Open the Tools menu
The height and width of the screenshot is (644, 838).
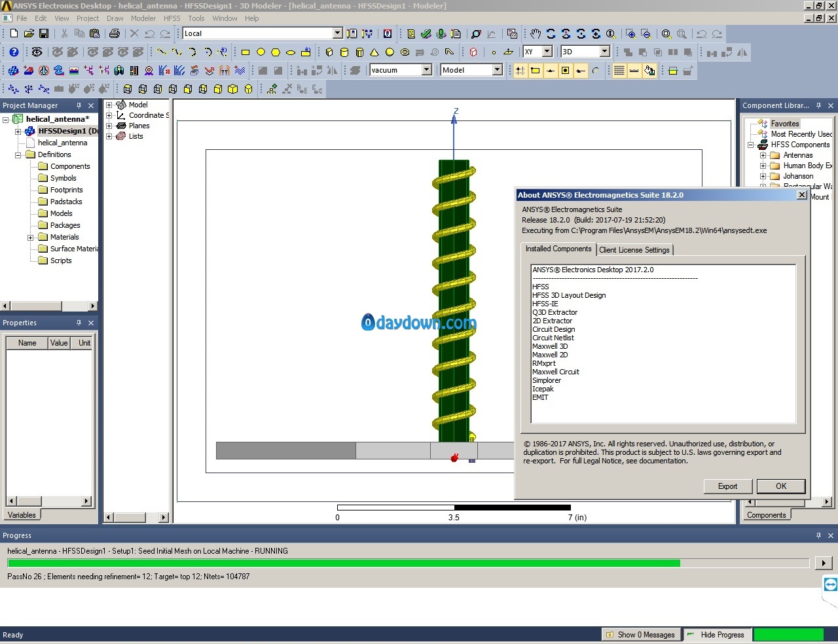pos(196,18)
